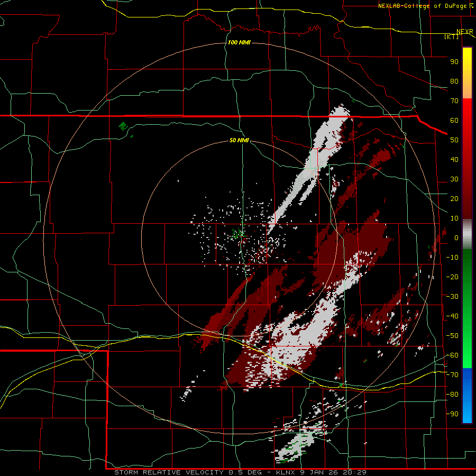The width and height of the screenshot is (476, 476).
Task: Pick the blue band of color scale
Action: (x=467, y=396)
